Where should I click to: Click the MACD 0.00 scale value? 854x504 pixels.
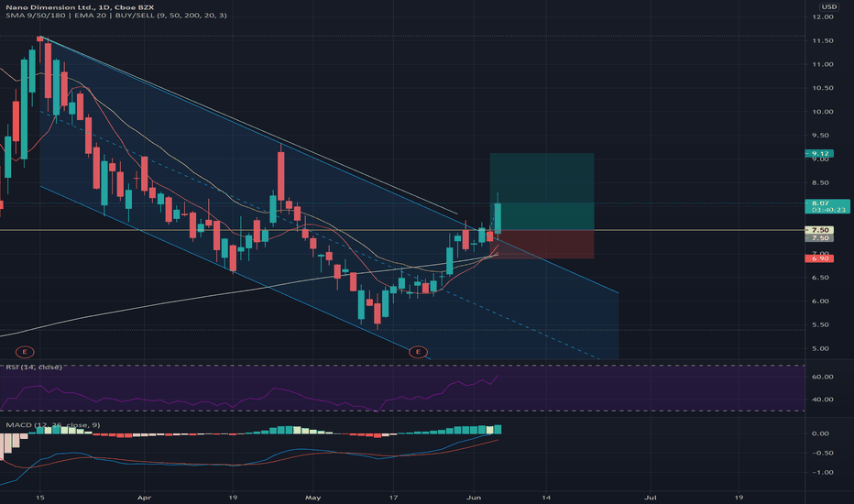tap(821, 433)
